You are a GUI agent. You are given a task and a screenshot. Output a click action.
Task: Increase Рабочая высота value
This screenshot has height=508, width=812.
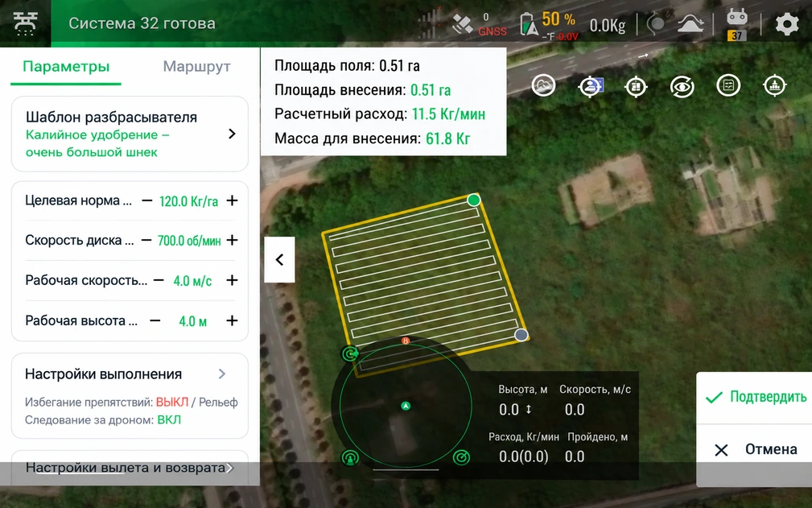[x=232, y=320]
